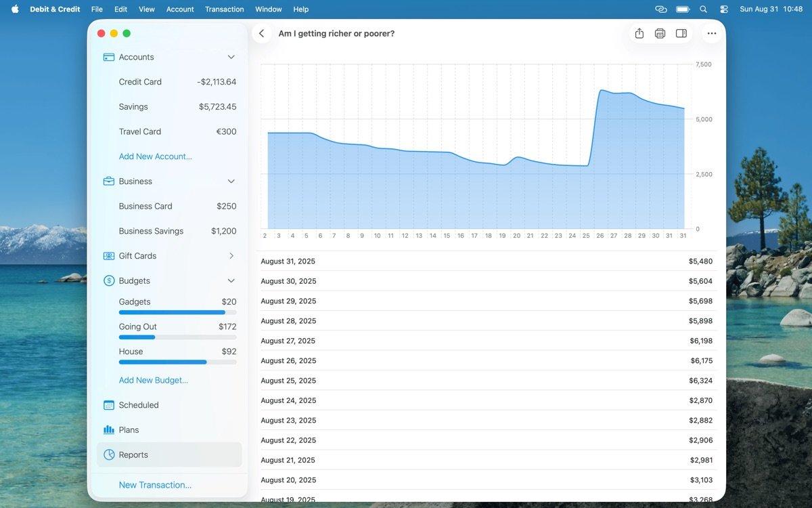Collapse the Budgets section chevron
Image resolution: width=812 pixels, height=508 pixels.
click(231, 281)
